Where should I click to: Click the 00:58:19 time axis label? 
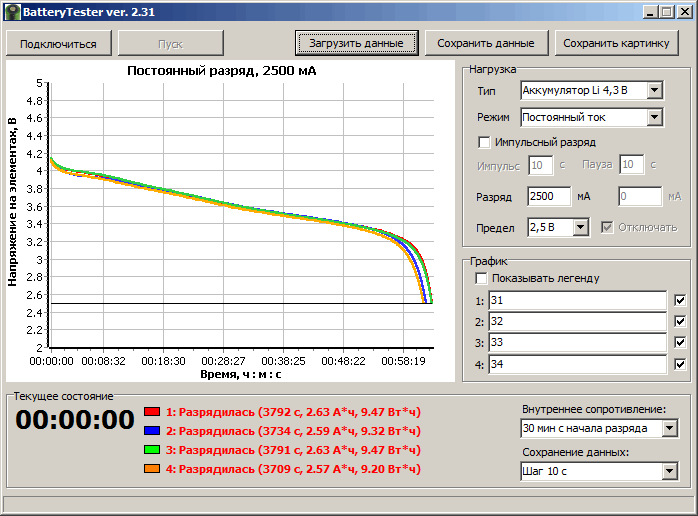tap(403, 361)
